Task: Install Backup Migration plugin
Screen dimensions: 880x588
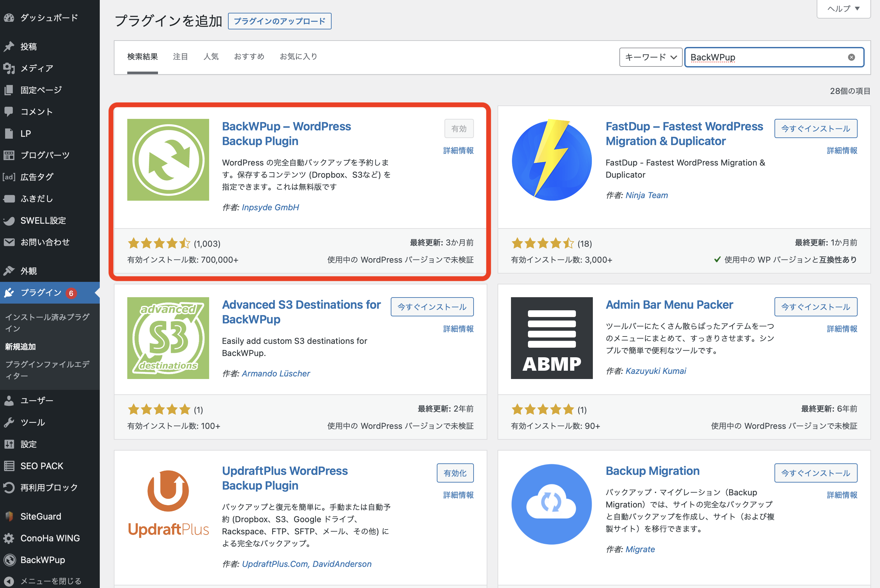Action: click(x=816, y=473)
